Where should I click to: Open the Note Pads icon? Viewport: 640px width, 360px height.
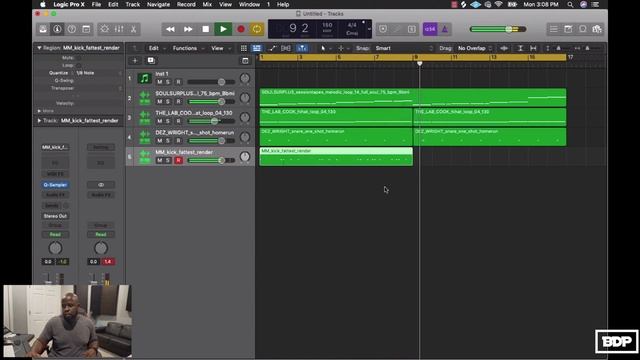pyautogui.click(x=568, y=29)
